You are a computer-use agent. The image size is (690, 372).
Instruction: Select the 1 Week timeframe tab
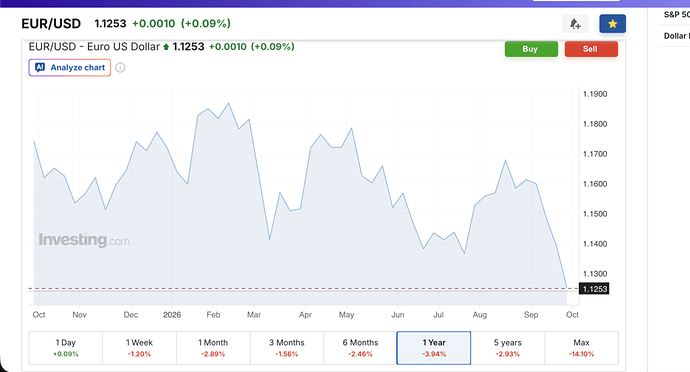(139, 348)
